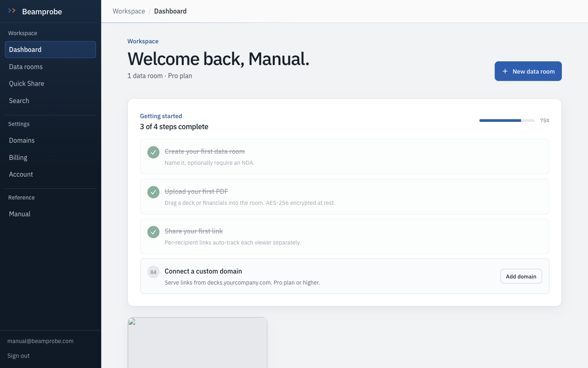Click the Per-recipient links auto-track description
This screenshot has width=588, height=368.
click(x=233, y=242)
